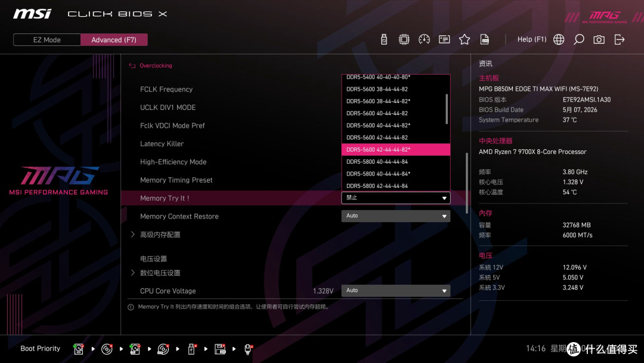Select the Latency Killer setting
Image resolution: width=644 pixels, height=363 pixels.
pos(162,143)
